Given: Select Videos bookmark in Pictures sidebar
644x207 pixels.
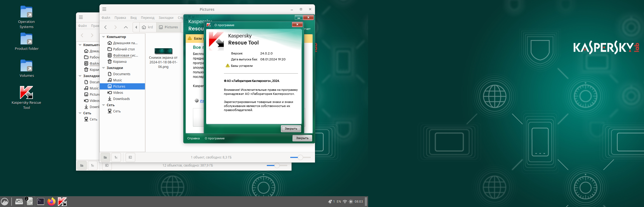Looking at the screenshot, I should pos(123,93).
